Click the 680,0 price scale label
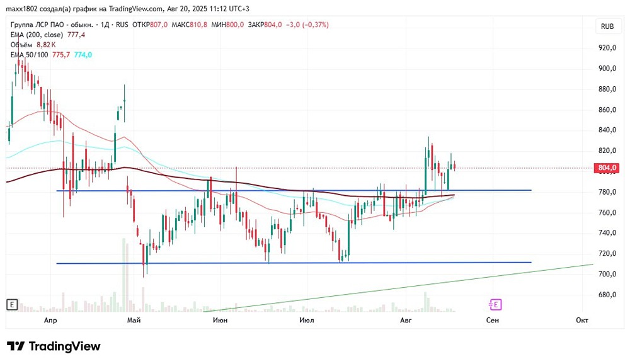 (x=607, y=295)
